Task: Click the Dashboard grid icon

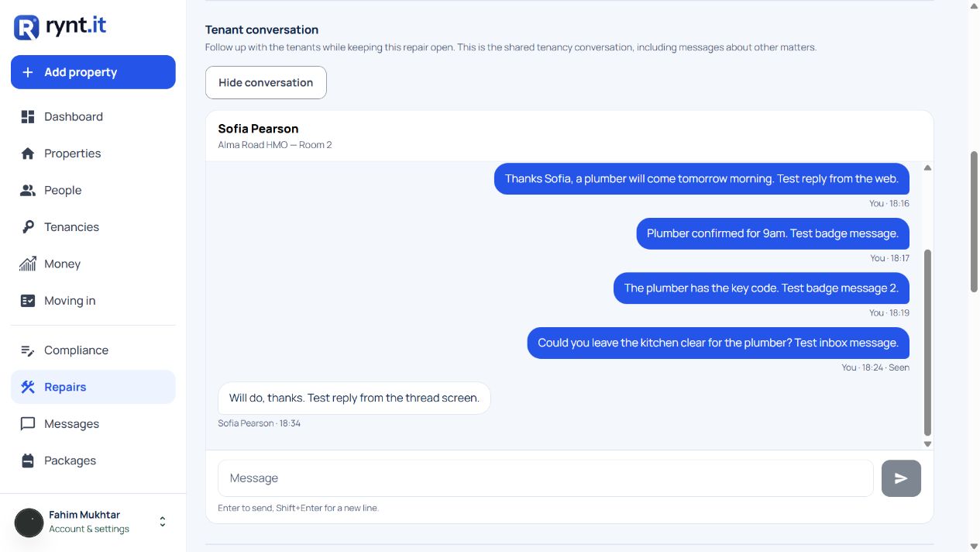Action: [x=28, y=116]
